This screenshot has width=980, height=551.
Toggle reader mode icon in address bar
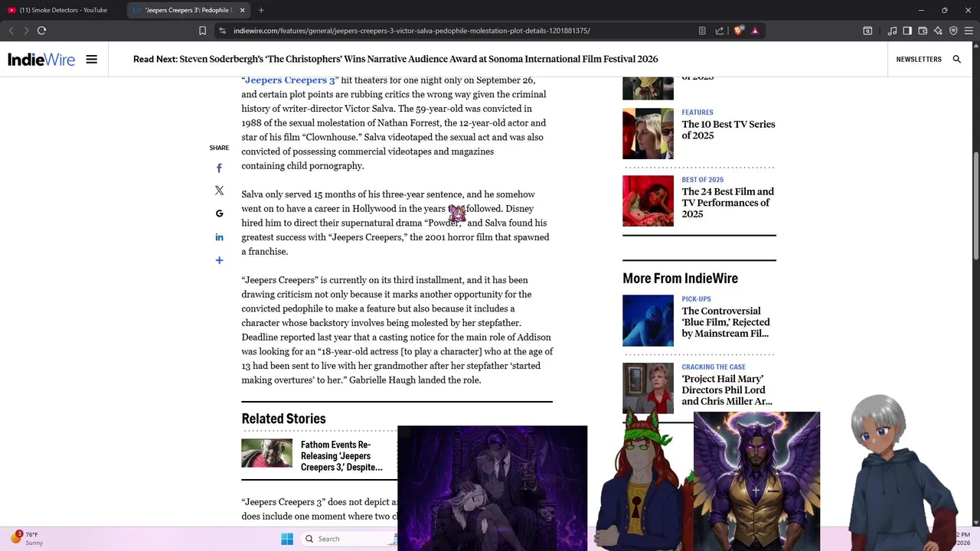[x=702, y=31]
